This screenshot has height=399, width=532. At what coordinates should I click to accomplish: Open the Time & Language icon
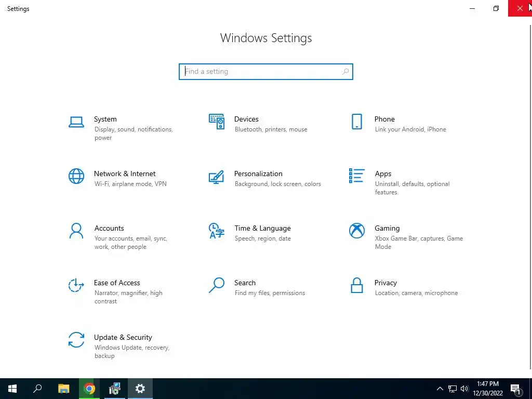(217, 231)
